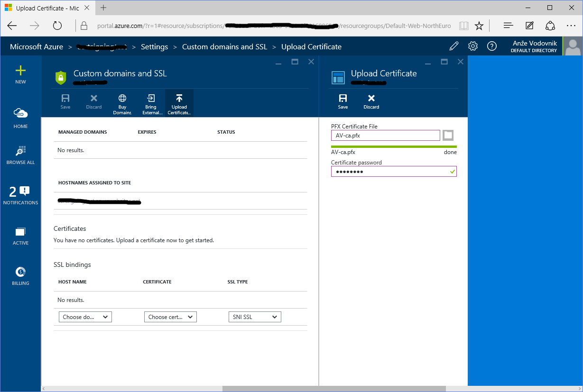Screen dimensions: 583x392
Task: Click Bring External toolbar button
Action: (151, 103)
